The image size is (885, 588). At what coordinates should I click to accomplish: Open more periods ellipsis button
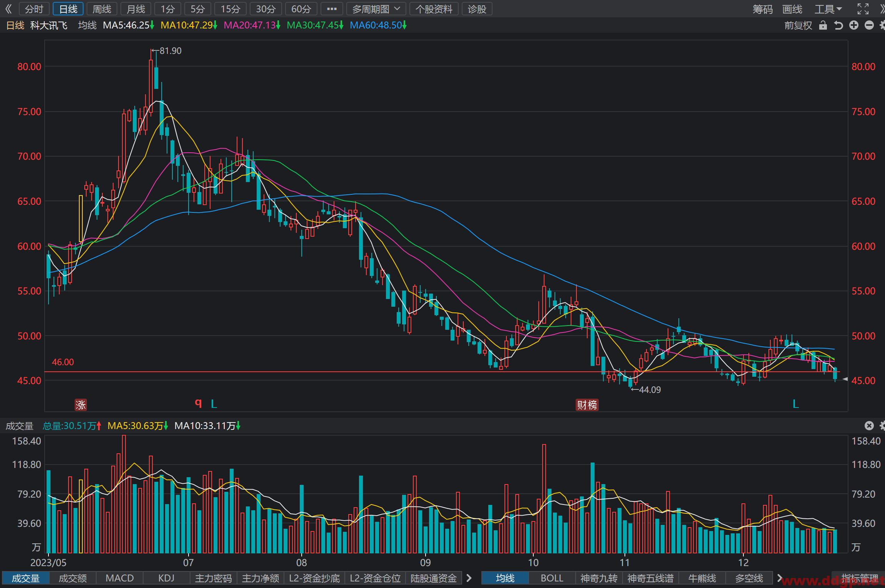tap(332, 9)
